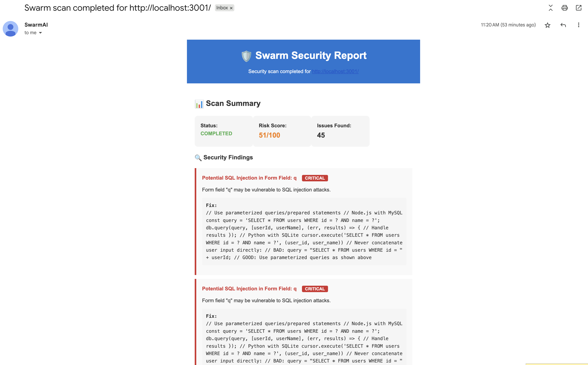Click the collapse/expand all arrows icon

550,8
